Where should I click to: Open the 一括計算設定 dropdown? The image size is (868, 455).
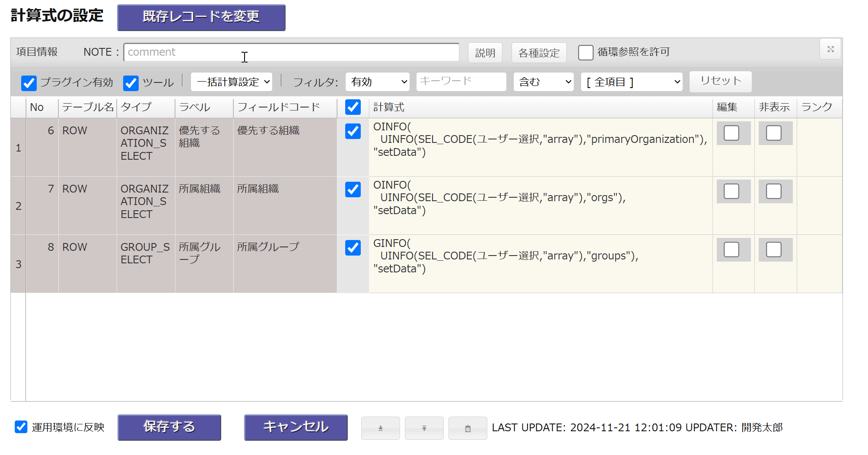click(232, 82)
